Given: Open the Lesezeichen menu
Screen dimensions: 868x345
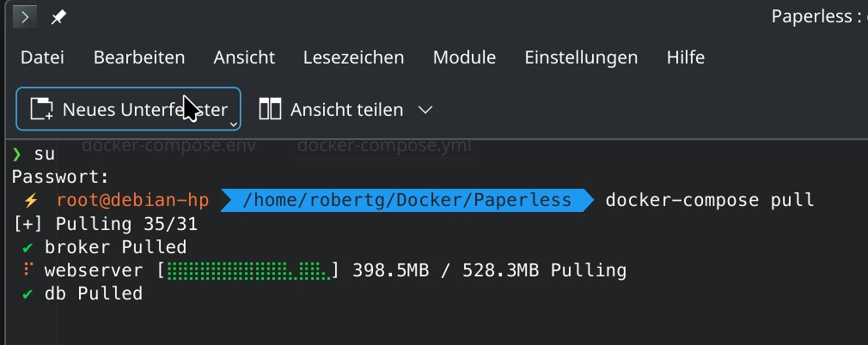Looking at the screenshot, I should point(353,57).
